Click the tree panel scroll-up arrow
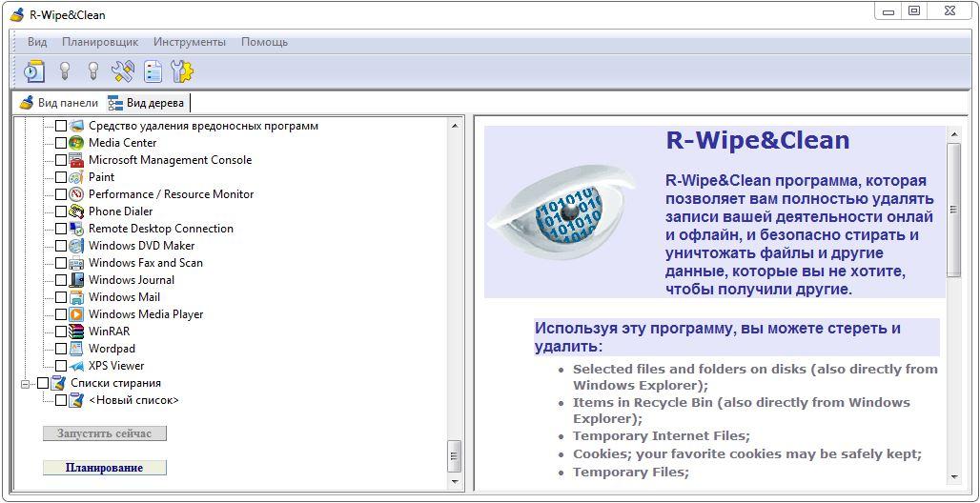Image resolution: width=980 pixels, height=503 pixels. click(455, 125)
